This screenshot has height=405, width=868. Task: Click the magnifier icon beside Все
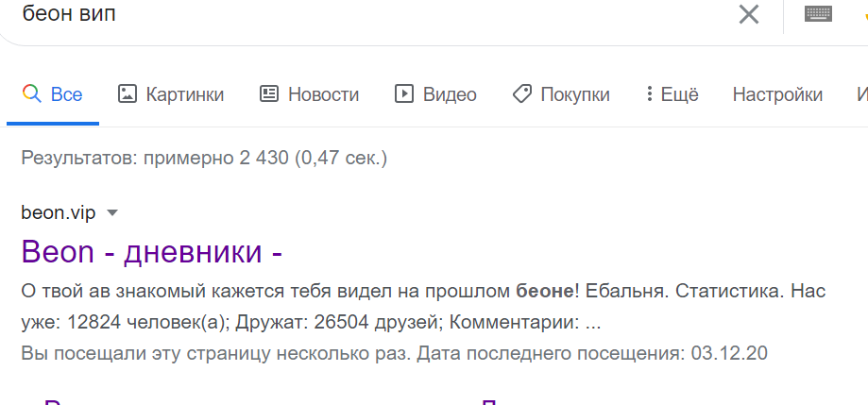pyautogui.click(x=31, y=94)
